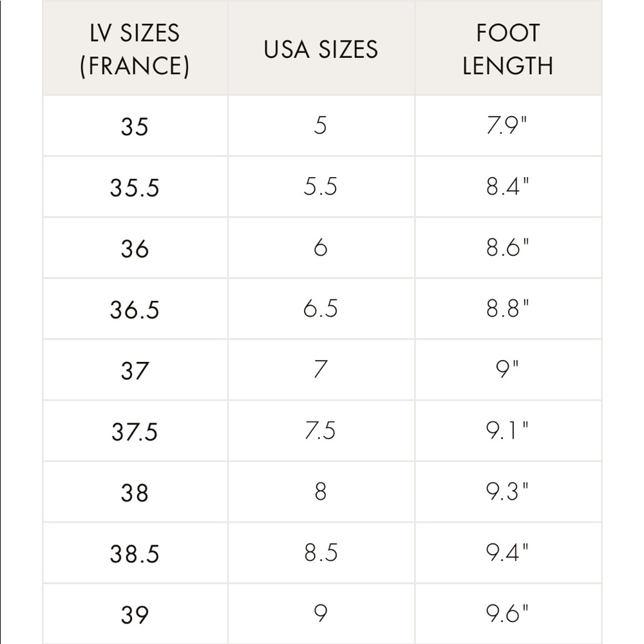Click the USA size 5.5 cell

321,187
